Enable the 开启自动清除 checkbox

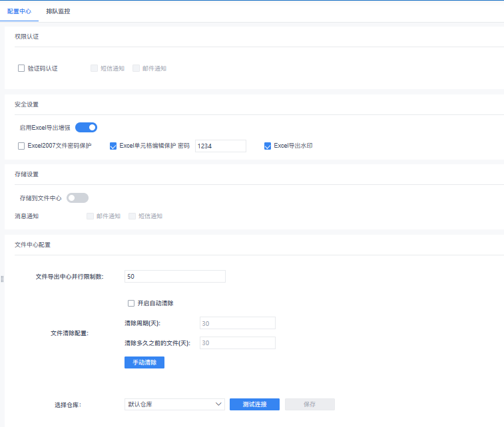[131, 303]
